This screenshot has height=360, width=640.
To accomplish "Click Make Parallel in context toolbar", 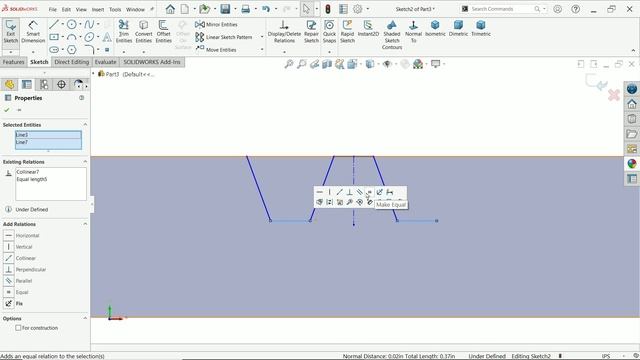I will pos(360,192).
